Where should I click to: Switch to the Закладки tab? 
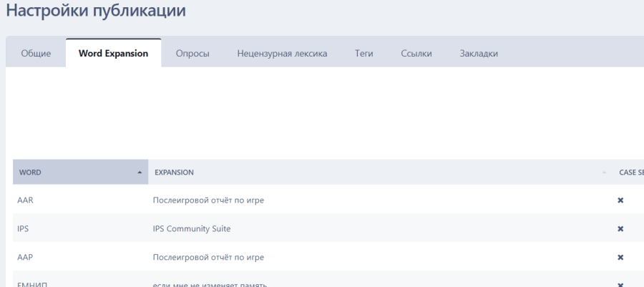coord(479,54)
